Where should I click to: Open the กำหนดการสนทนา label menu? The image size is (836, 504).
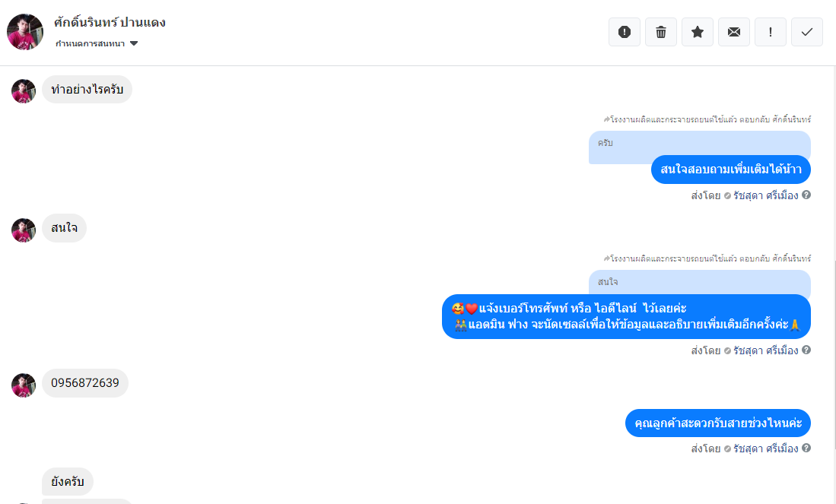coord(90,43)
